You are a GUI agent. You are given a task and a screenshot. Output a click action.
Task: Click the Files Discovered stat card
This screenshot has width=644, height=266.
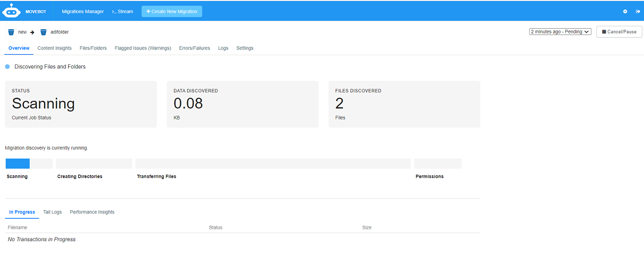(404, 104)
